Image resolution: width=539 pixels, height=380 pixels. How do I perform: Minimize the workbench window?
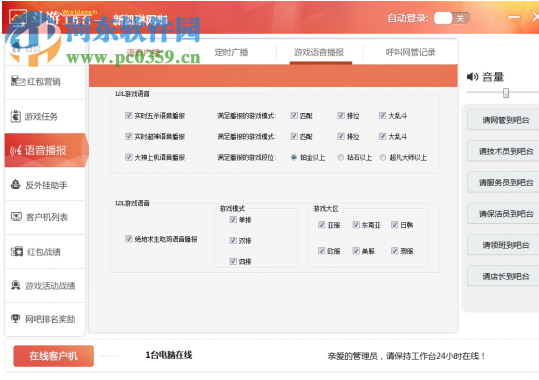(514, 17)
